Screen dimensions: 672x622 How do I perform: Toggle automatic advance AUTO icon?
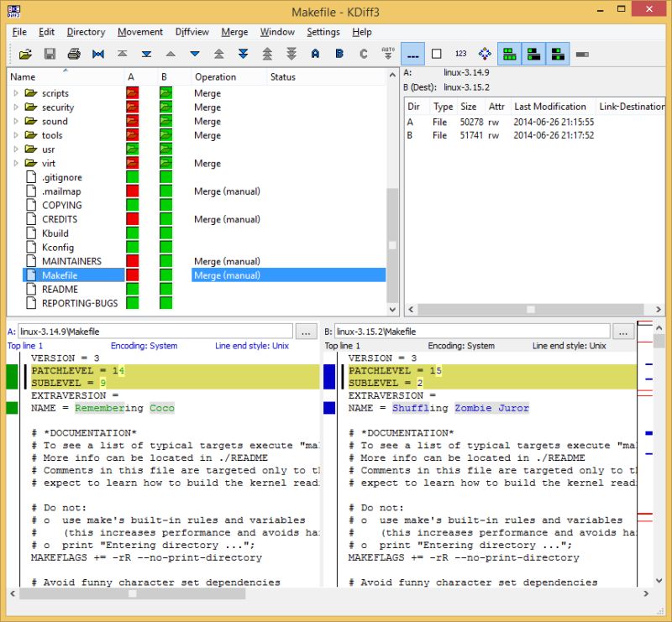[388, 54]
